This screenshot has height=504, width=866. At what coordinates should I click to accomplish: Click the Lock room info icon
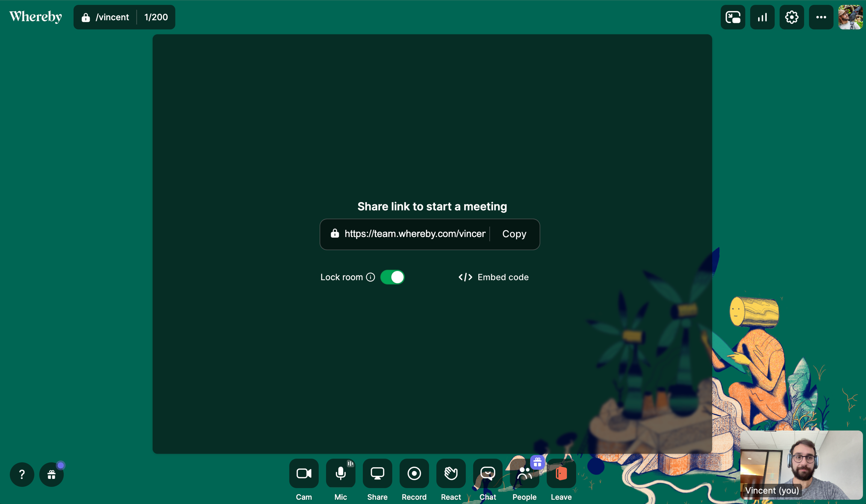(x=371, y=277)
